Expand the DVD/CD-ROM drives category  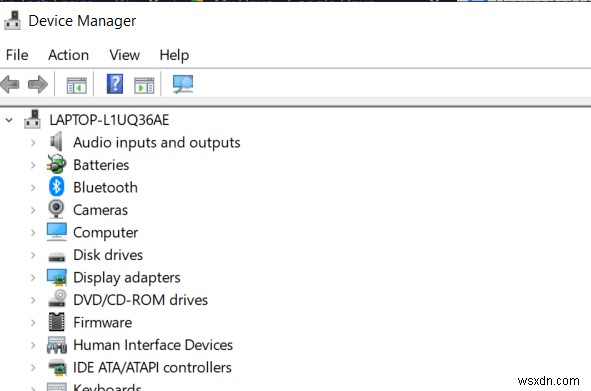click(x=33, y=300)
